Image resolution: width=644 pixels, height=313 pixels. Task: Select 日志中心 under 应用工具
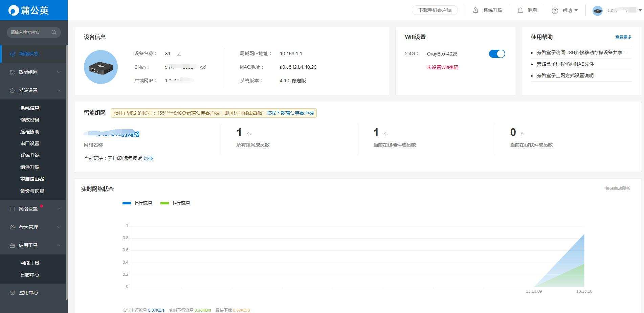pos(29,275)
